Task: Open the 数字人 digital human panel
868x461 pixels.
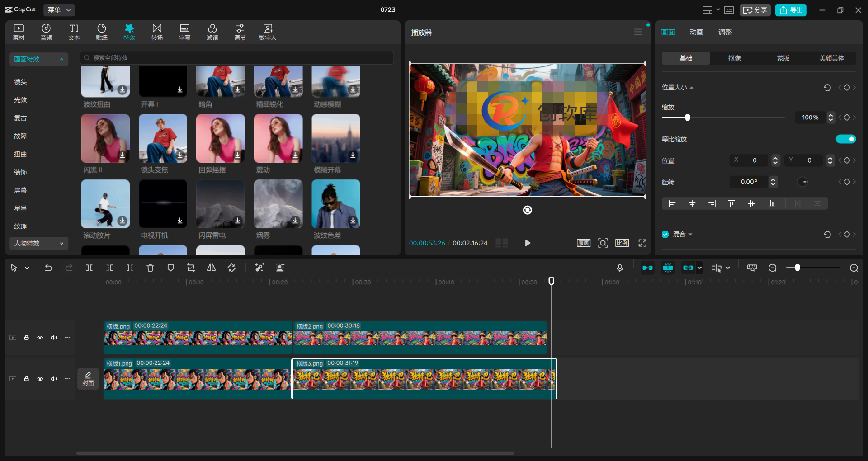Action: pyautogui.click(x=268, y=32)
